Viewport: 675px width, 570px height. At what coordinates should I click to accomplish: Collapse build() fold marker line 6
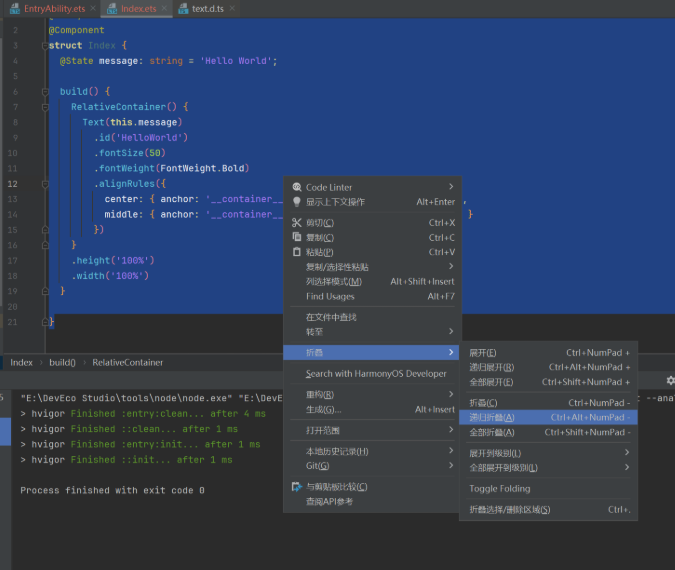(x=45, y=92)
